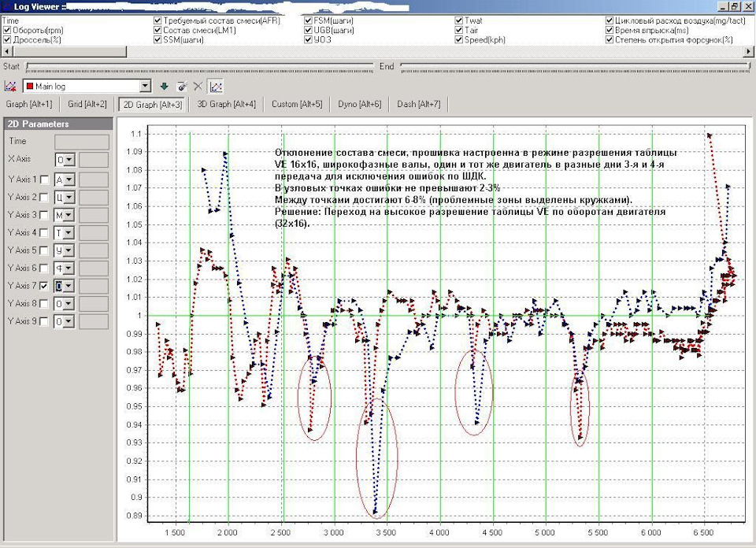756x548 pixels.
Task: Click the left scroll arrow of parameter list
Action: (6, 50)
